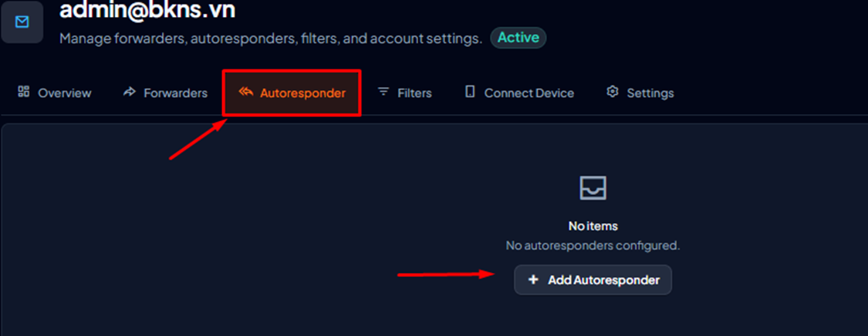Image resolution: width=868 pixels, height=336 pixels.
Task: Open the Settings tab
Action: click(x=640, y=92)
